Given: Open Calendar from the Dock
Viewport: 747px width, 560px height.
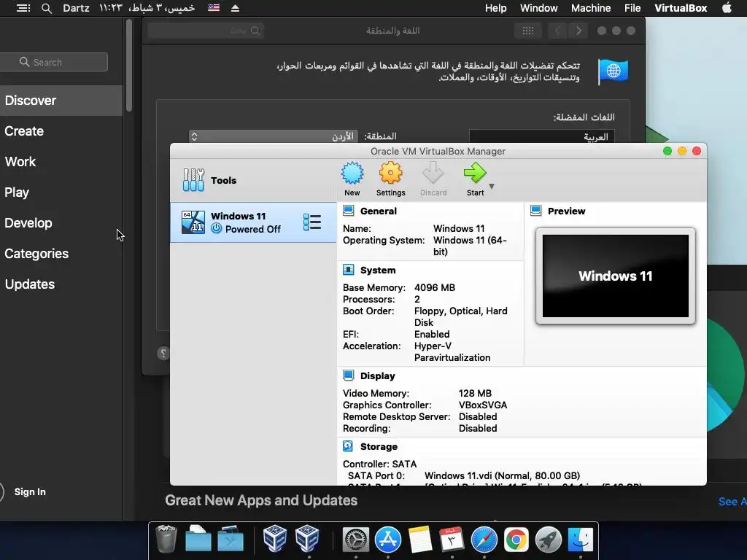Looking at the screenshot, I should [452, 540].
